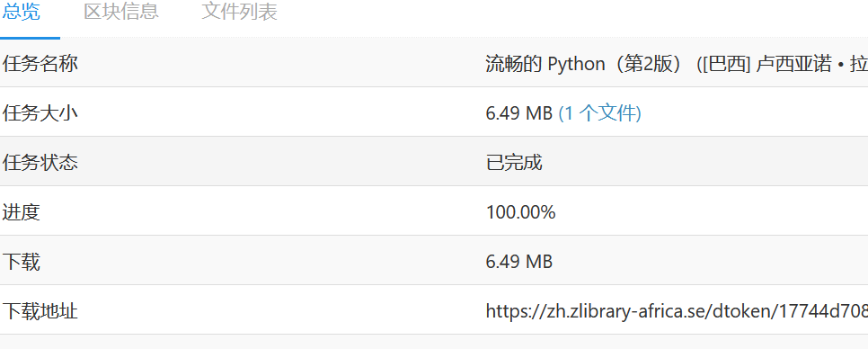
Task: Select the 任务大小 row label
Action: (40, 113)
